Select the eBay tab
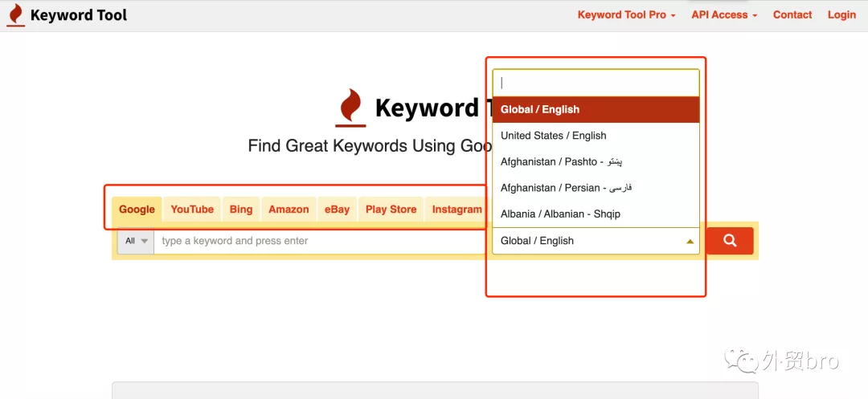This screenshot has width=868, height=399. pyautogui.click(x=337, y=210)
